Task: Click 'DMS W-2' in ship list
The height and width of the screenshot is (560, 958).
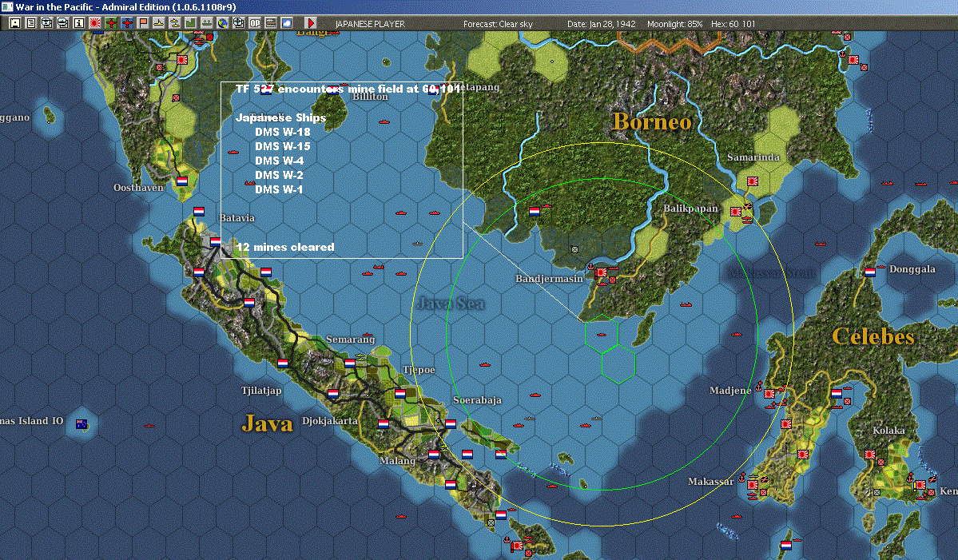Action: coord(279,175)
